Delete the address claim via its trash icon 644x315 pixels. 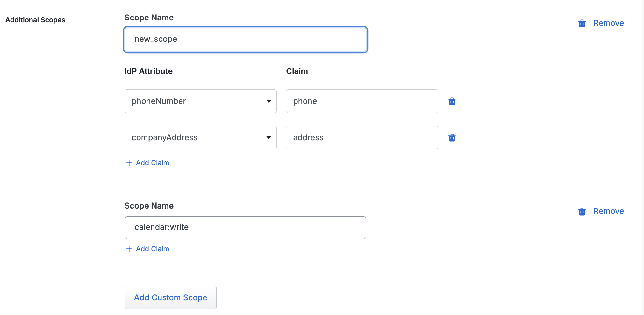(452, 137)
